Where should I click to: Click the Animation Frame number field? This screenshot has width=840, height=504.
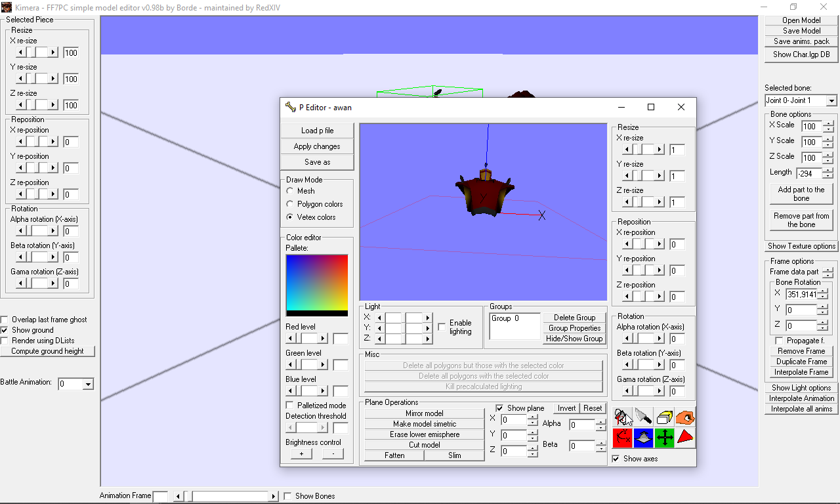click(x=160, y=497)
